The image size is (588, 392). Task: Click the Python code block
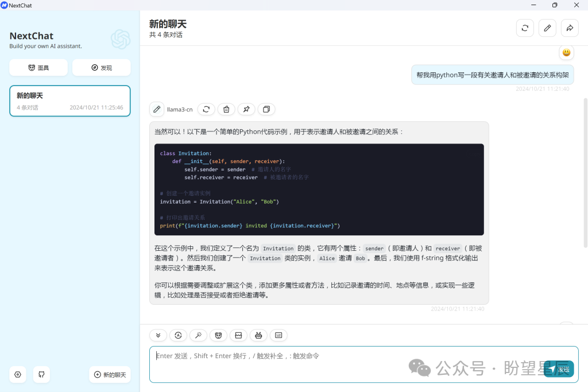(319, 189)
